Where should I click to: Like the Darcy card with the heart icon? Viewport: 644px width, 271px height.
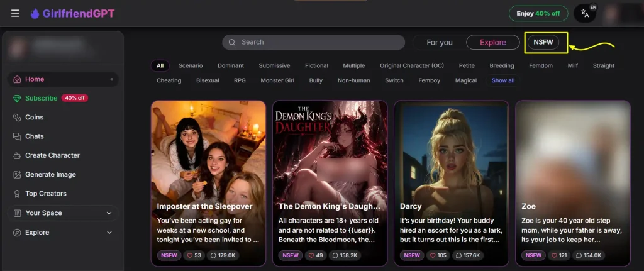coord(433,255)
